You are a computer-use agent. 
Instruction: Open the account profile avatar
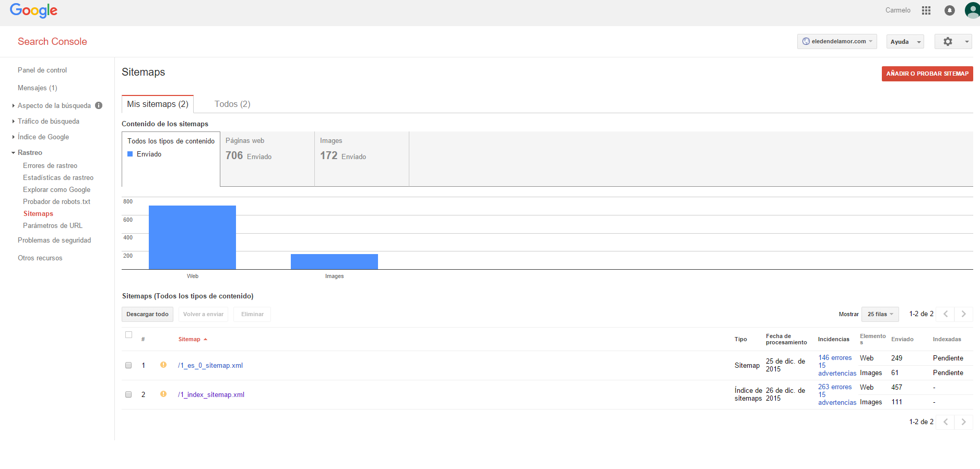[972, 10]
